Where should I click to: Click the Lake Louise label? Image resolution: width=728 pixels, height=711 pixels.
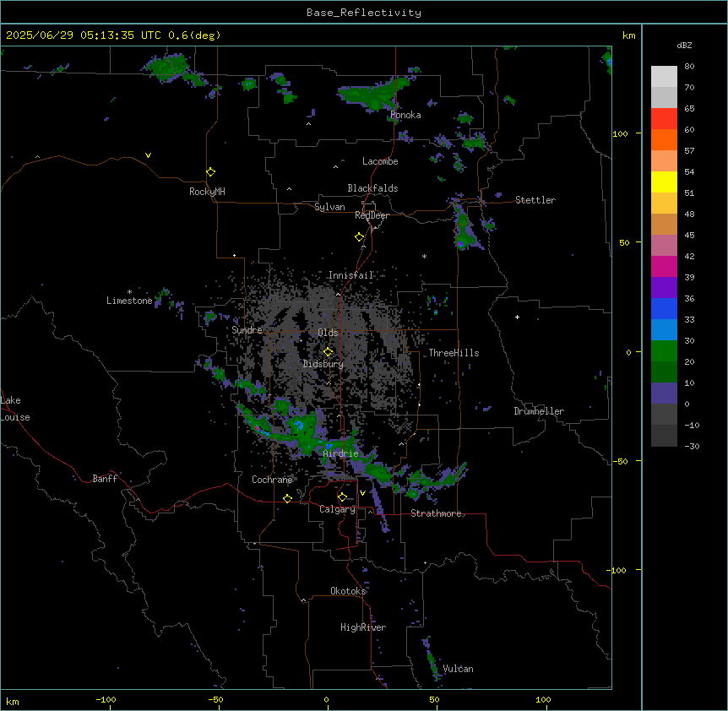coord(15,409)
